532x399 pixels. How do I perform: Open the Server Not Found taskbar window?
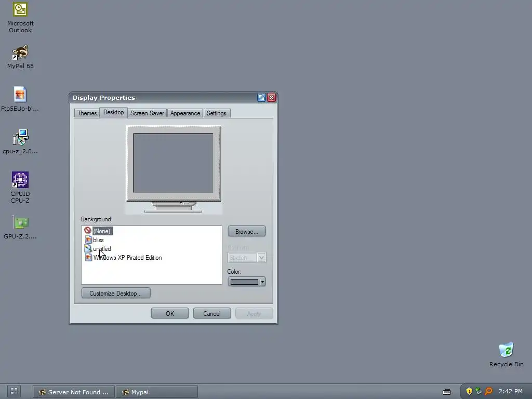point(74,392)
